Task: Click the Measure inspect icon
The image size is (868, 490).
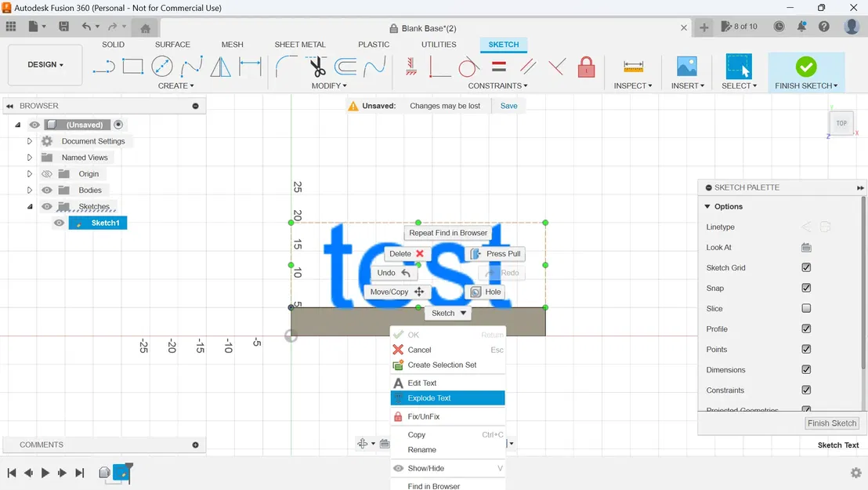Action: [633, 67]
